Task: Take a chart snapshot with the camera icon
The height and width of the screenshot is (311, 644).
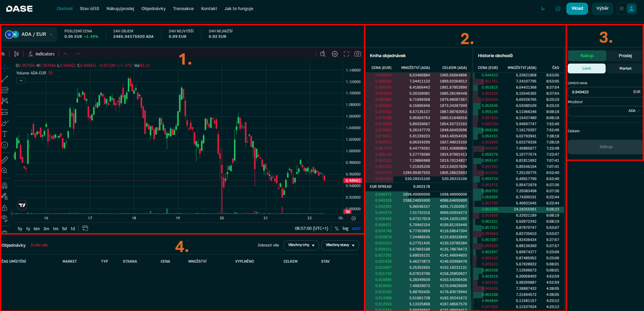Action: pos(358,54)
